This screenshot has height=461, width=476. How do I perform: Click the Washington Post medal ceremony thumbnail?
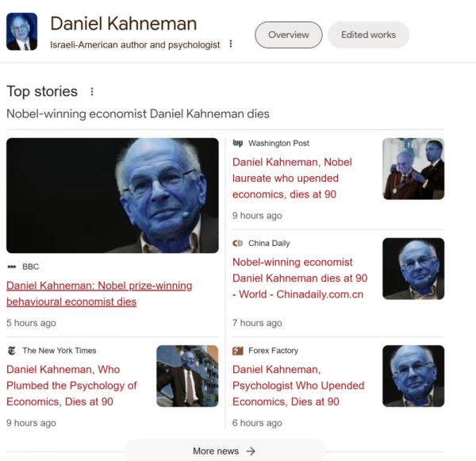(413, 169)
